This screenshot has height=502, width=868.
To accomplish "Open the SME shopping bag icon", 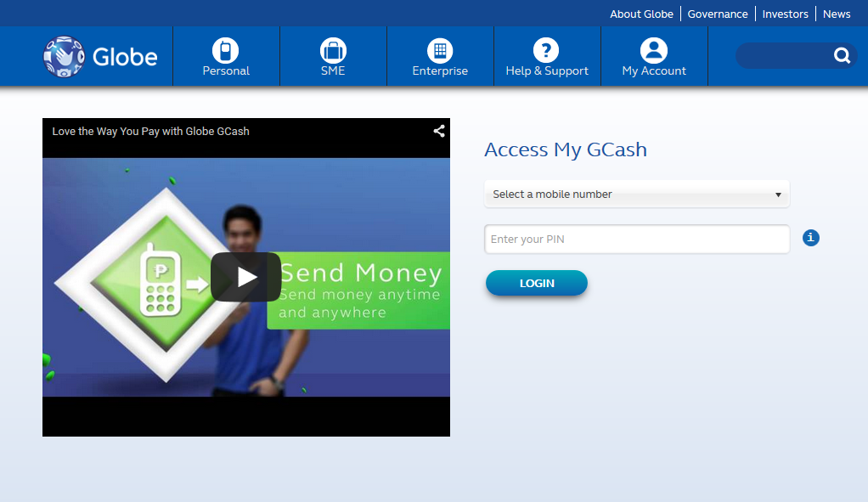I will coord(332,48).
